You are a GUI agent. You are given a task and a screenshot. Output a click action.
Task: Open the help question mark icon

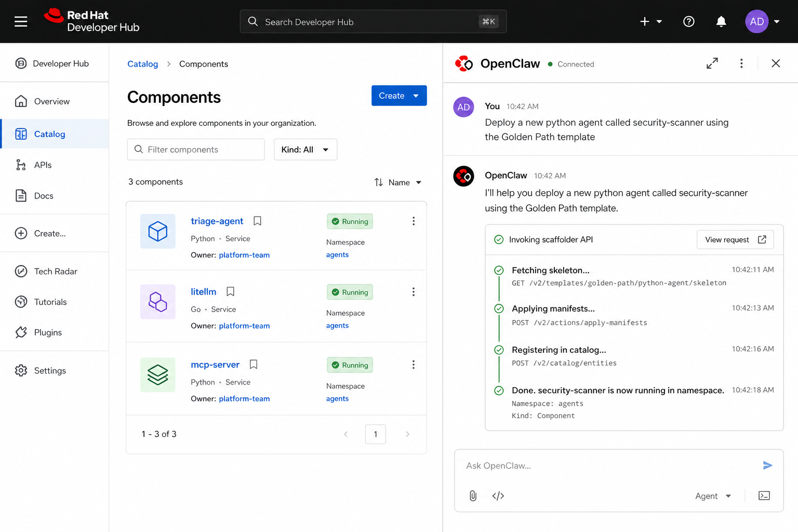[x=689, y=21]
